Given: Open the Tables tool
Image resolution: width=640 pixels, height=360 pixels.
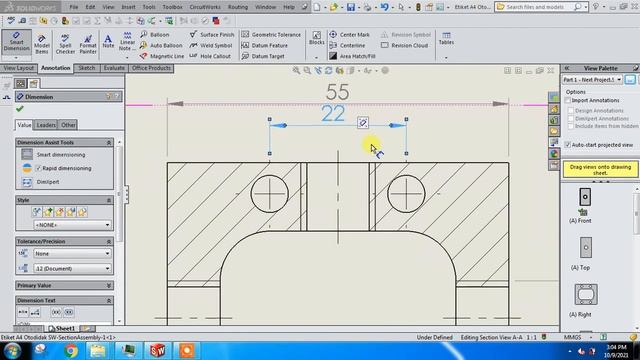Looking at the screenshot, I should point(446,38).
